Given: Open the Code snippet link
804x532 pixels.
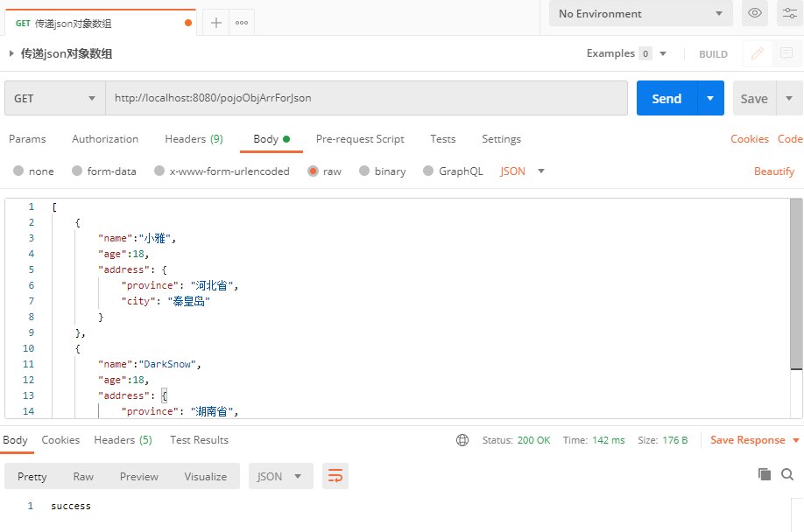Looking at the screenshot, I should coord(790,139).
